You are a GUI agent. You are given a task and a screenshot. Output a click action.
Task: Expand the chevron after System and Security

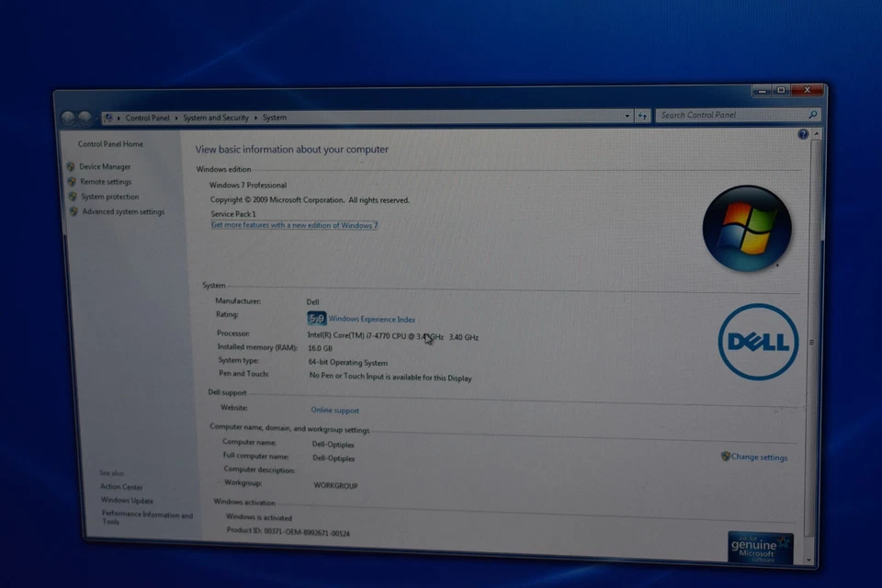256,118
